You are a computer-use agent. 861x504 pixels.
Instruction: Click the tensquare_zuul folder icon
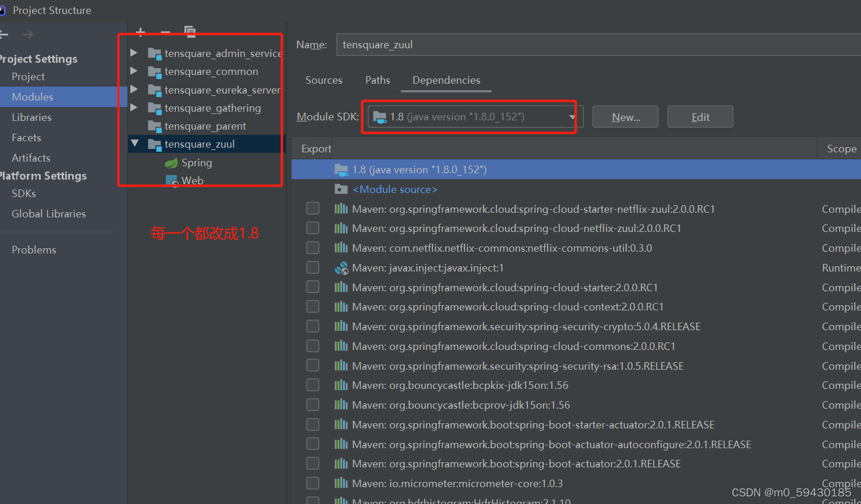154,144
